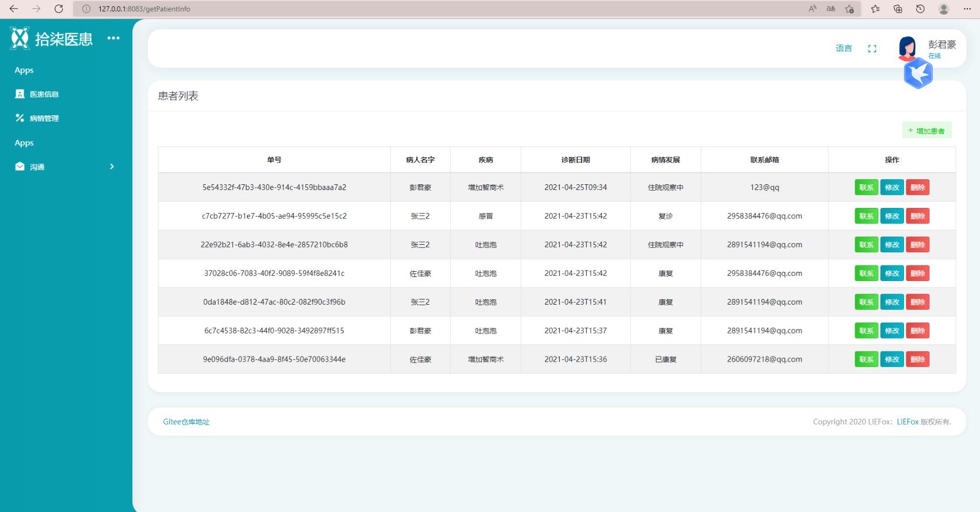This screenshot has width=980, height=512.
Task: Click the 已康复 status cell
Action: click(x=666, y=359)
